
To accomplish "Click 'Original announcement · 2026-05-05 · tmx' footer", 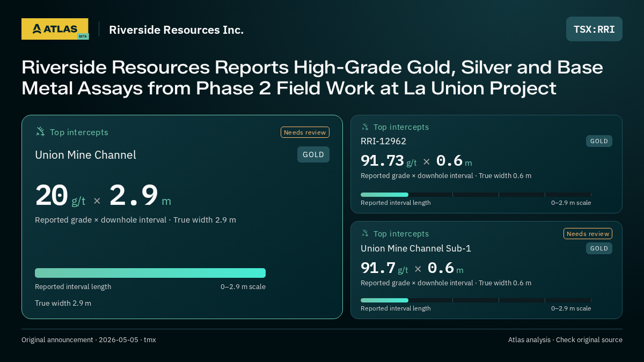I will [89, 340].
